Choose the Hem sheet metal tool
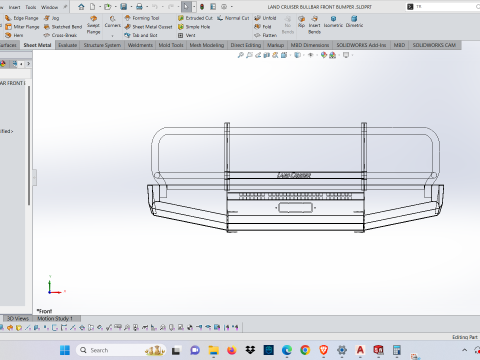This screenshot has width=480, height=360. tap(14, 35)
